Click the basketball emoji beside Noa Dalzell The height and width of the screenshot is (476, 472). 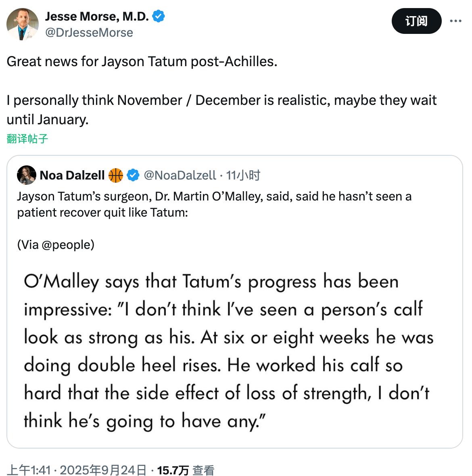(x=116, y=175)
